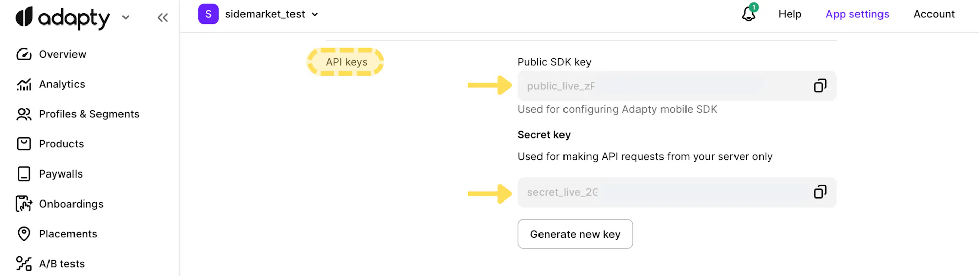Click the Paywalls device icon

tap(24, 174)
